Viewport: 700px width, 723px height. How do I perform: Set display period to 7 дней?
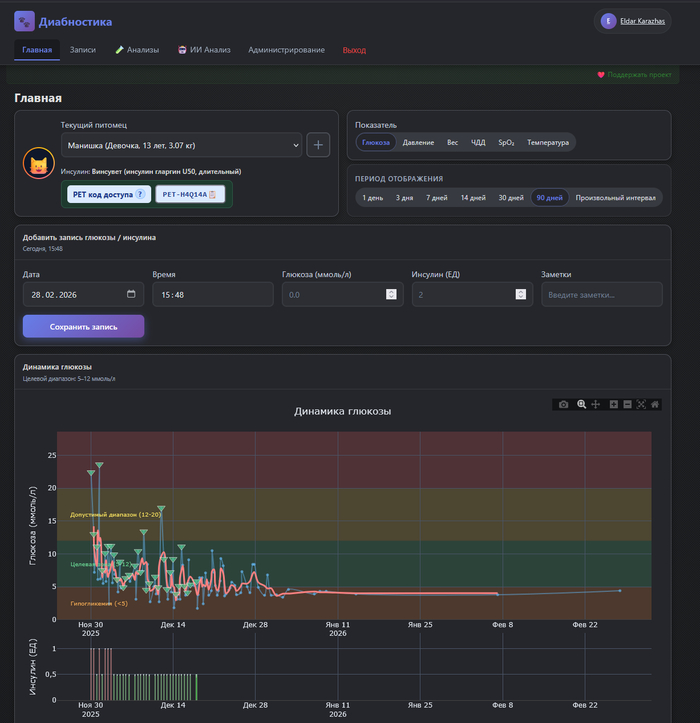click(x=436, y=198)
